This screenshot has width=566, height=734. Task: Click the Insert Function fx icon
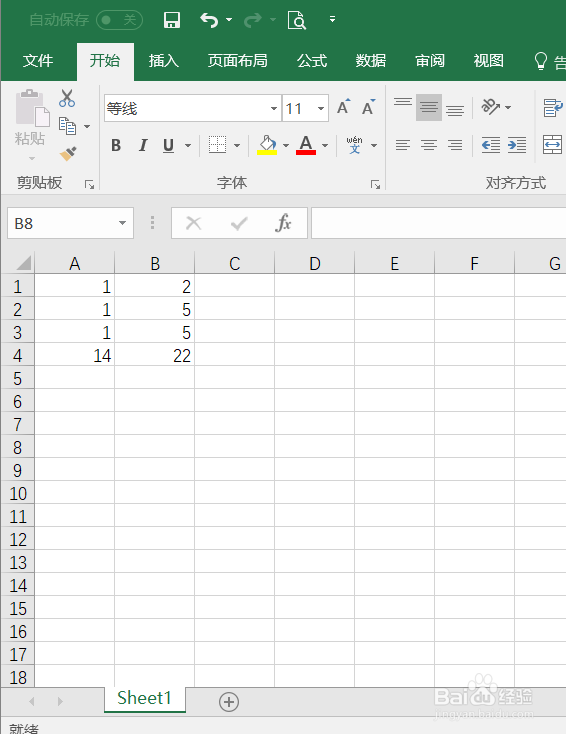pos(283,223)
